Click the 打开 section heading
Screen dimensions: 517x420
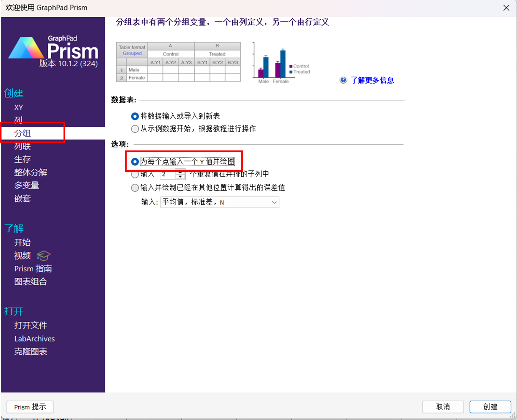14,311
